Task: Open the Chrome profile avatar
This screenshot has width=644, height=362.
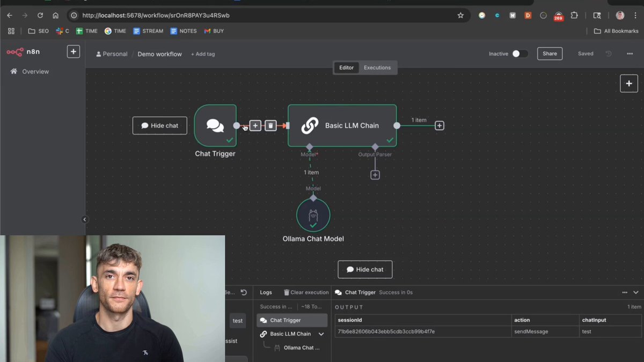Action: tap(620, 16)
